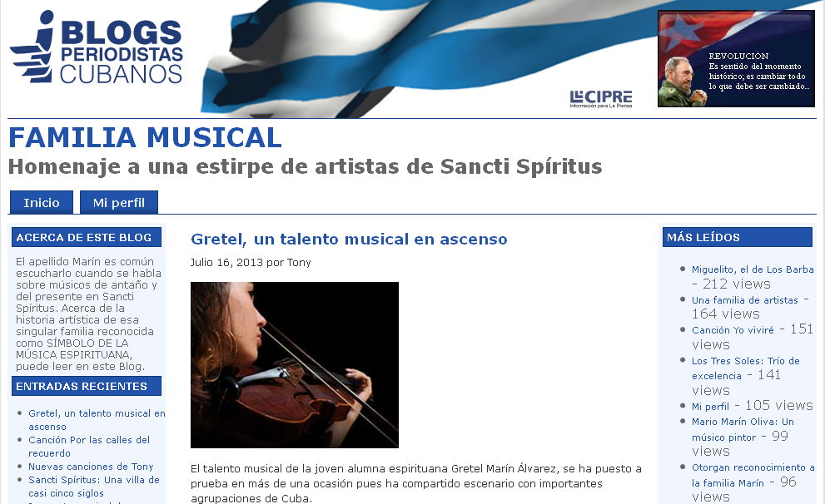This screenshot has width=825, height=504.
Task: Click the violinist photo thumbnail
Action: (x=295, y=365)
